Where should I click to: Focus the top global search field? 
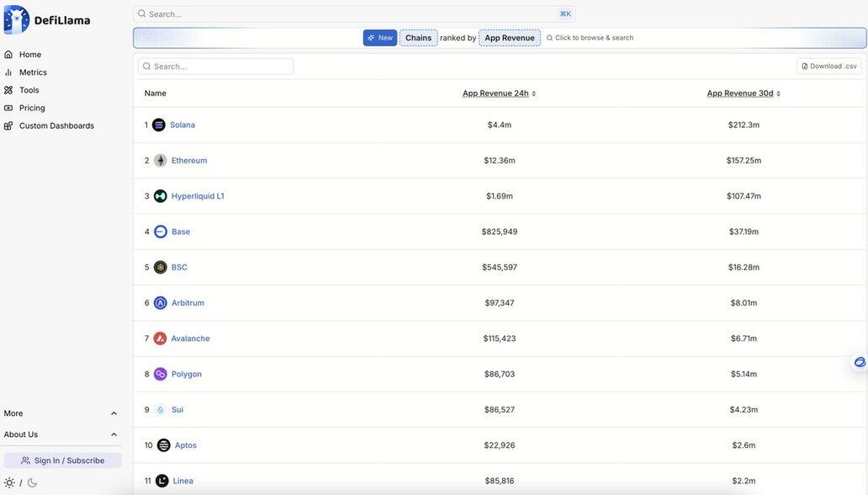[x=354, y=13]
